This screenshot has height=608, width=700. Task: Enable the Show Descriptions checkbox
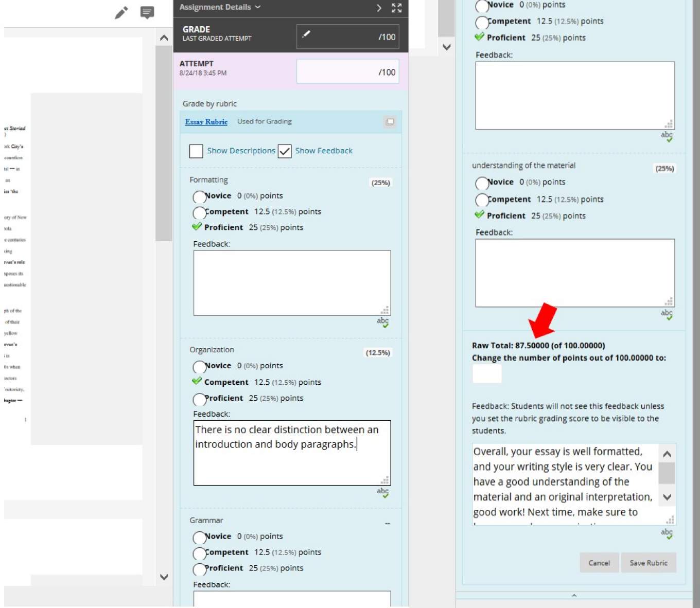tap(196, 151)
